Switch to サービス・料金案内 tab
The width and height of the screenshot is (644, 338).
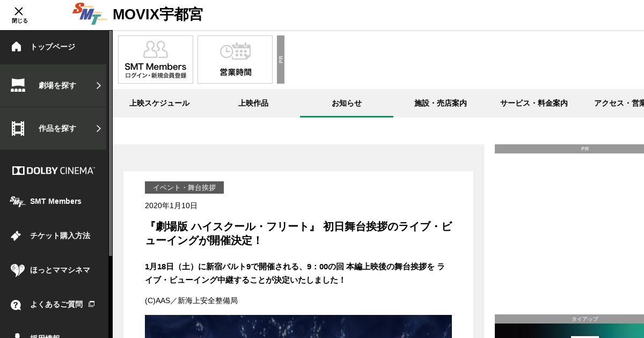click(534, 103)
